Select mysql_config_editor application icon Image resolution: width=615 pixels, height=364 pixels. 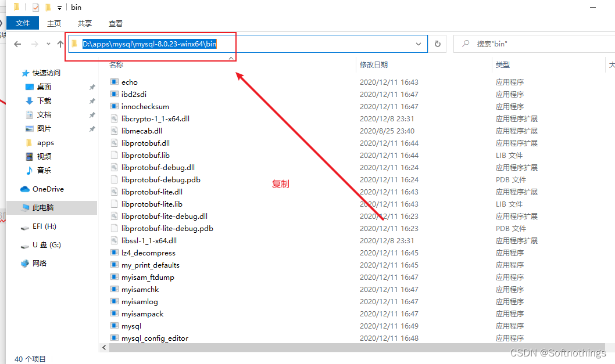coord(114,338)
